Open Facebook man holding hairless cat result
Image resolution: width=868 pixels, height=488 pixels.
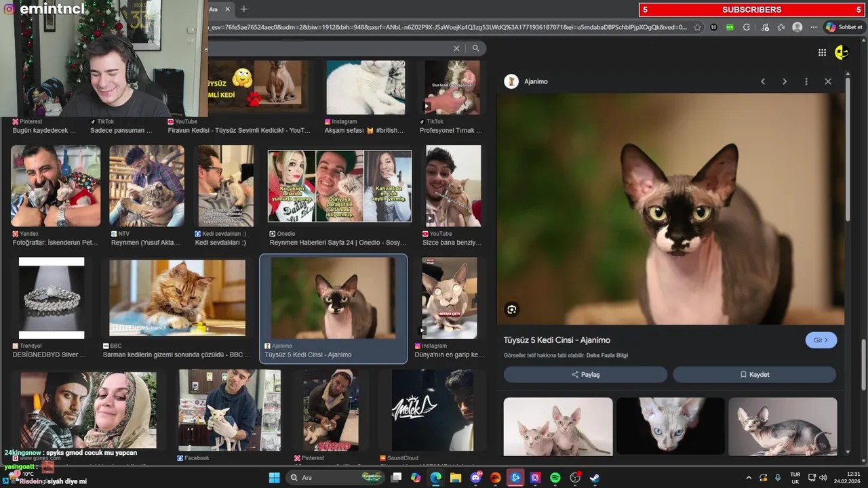tap(229, 410)
